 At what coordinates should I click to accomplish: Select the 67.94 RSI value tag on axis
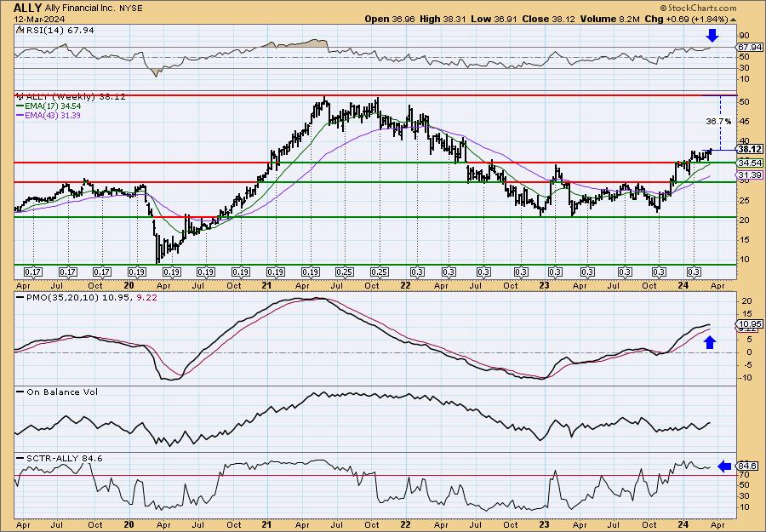[x=749, y=48]
